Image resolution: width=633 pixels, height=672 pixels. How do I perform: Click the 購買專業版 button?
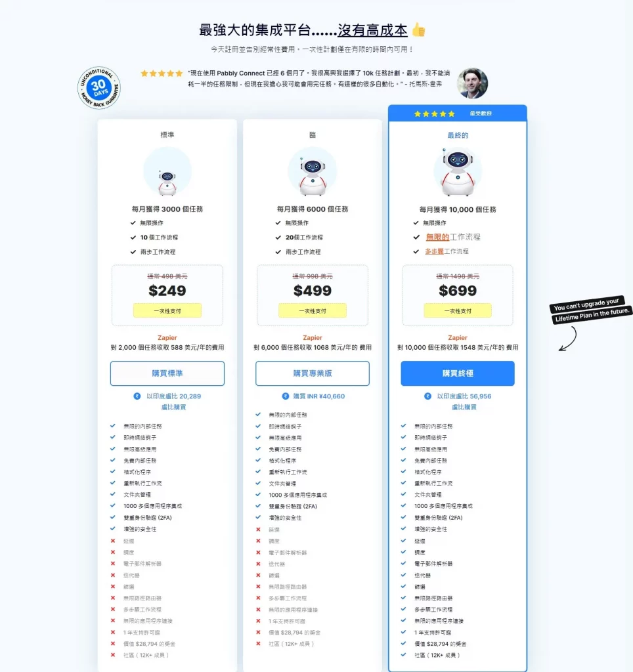(x=313, y=373)
